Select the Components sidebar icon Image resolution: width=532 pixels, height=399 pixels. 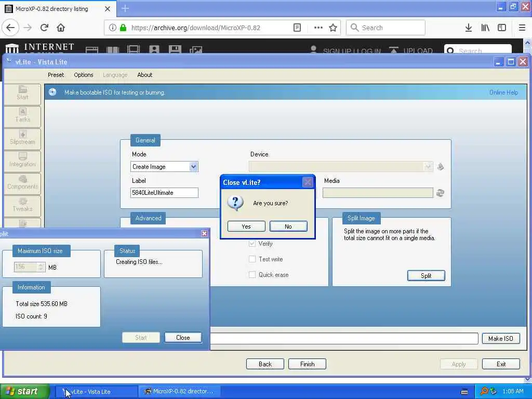(x=22, y=183)
